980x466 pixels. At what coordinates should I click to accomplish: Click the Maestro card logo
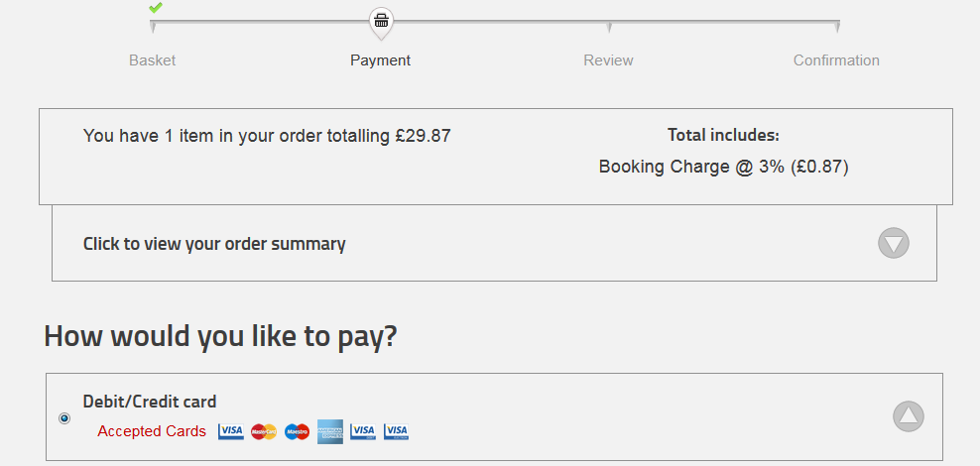click(x=298, y=431)
